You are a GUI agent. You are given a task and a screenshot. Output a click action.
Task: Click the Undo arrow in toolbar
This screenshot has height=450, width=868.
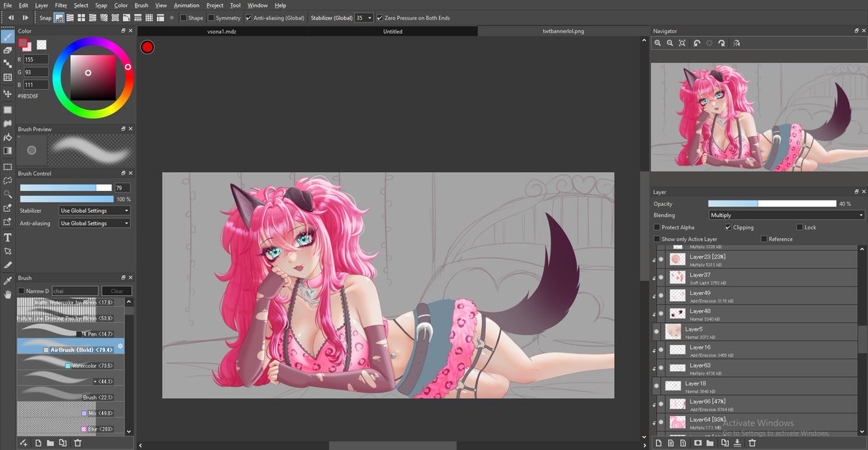point(11,17)
